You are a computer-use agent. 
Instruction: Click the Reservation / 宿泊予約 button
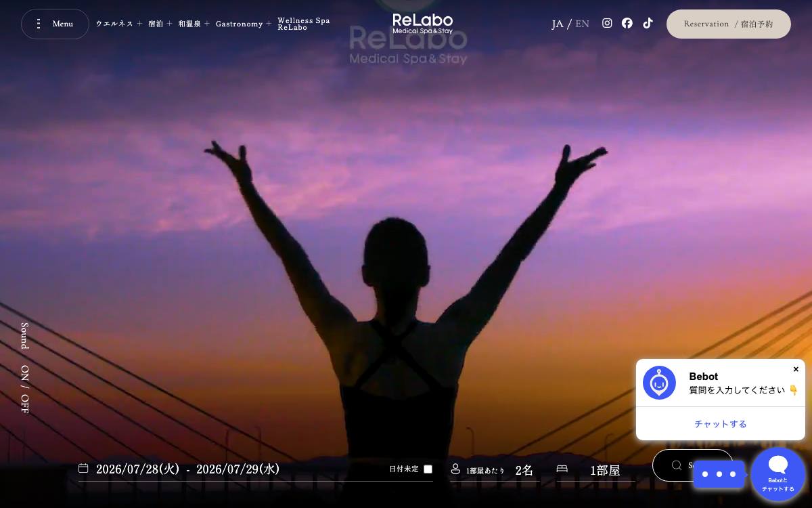729,24
